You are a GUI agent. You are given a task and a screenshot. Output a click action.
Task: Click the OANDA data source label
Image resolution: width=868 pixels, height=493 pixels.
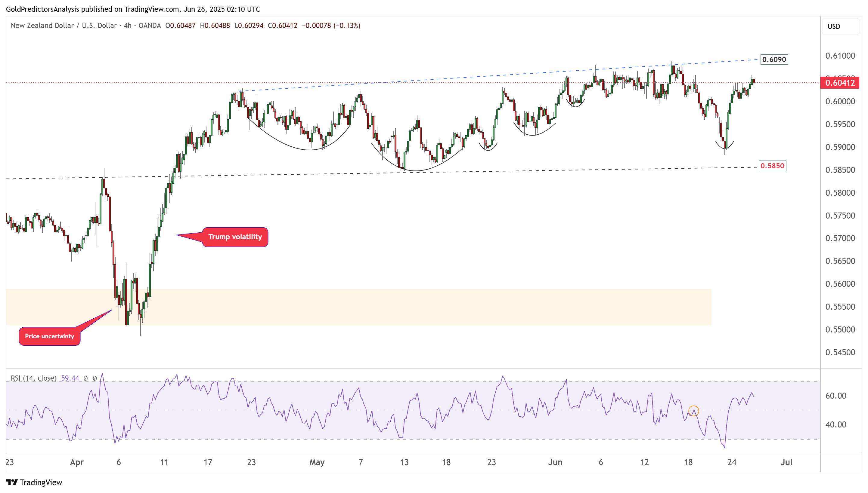pos(150,26)
